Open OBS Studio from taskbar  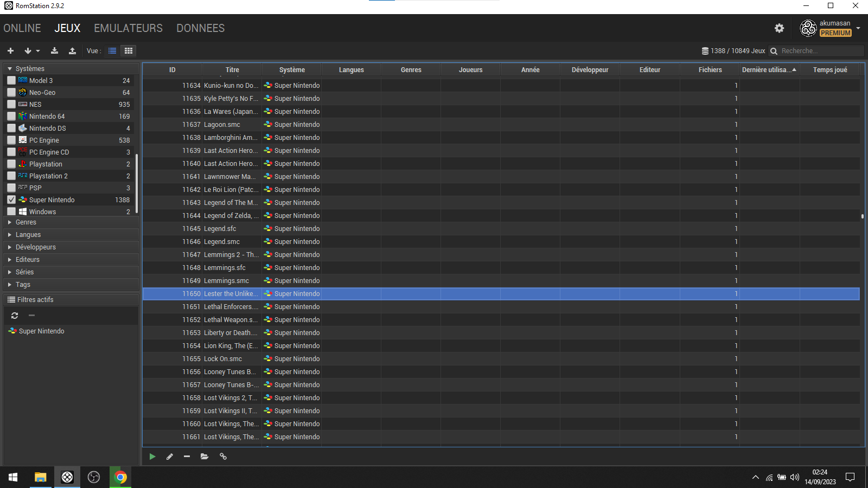pos(94,477)
